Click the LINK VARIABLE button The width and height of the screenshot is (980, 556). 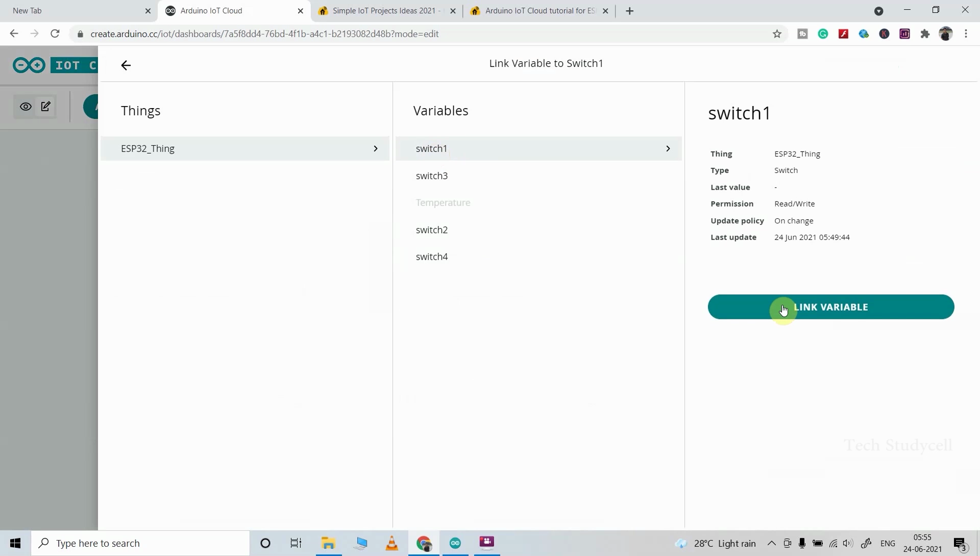point(831,307)
